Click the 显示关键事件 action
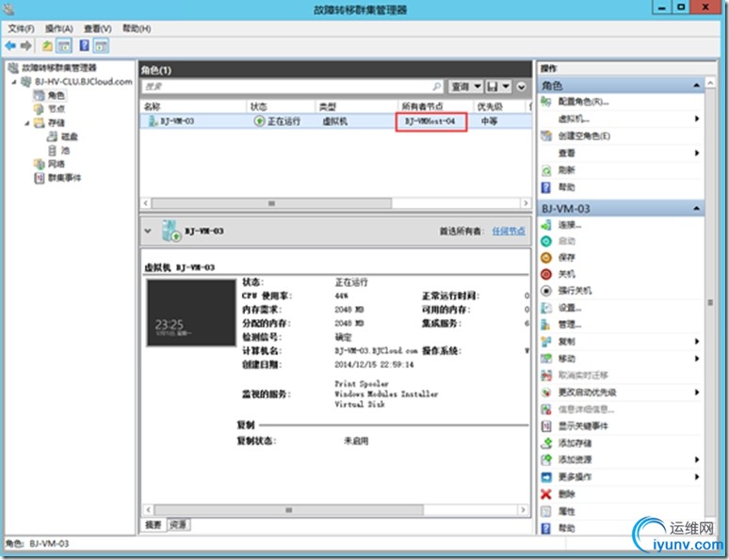The height and width of the screenshot is (560, 729). 583,426
